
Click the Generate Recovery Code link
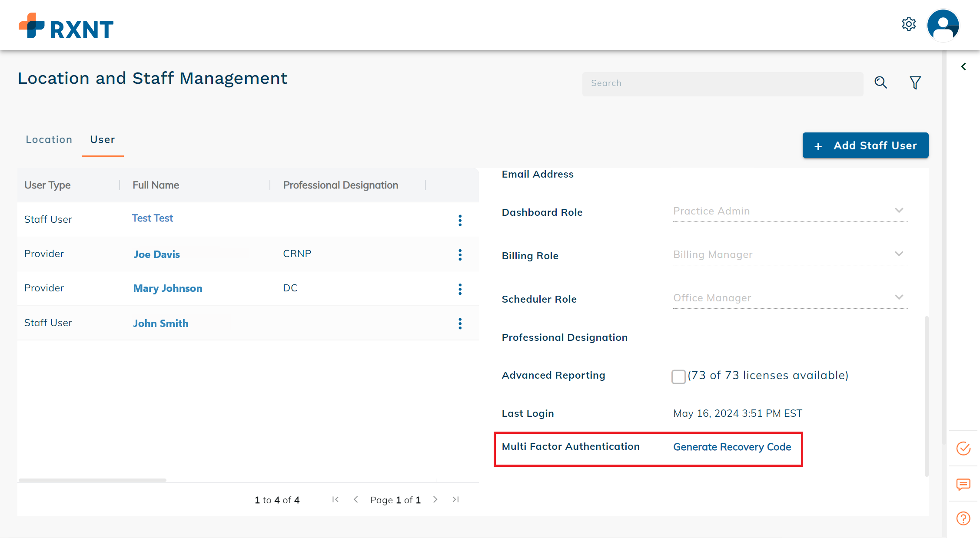(732, 447)
